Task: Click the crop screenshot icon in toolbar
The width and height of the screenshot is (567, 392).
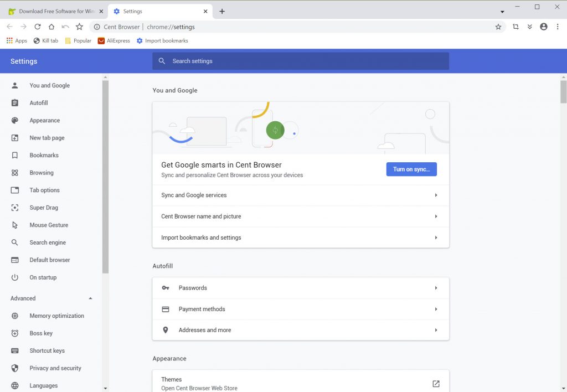Action: [516, 27]
